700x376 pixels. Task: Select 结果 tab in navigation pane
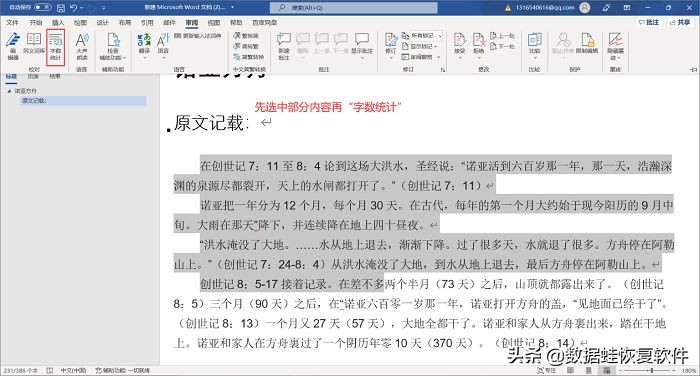pos(54,77)
